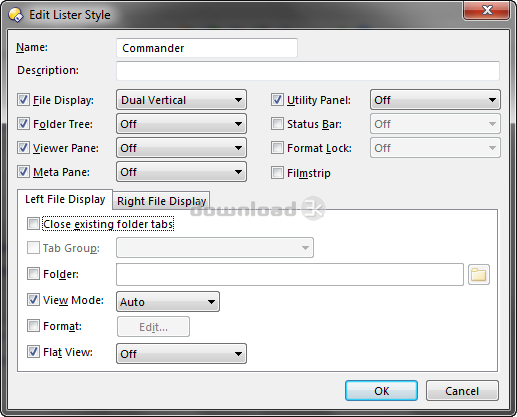
Task: Enable the Format Lock checkbox
Action: pyautogui.click(x=277, y=148)
